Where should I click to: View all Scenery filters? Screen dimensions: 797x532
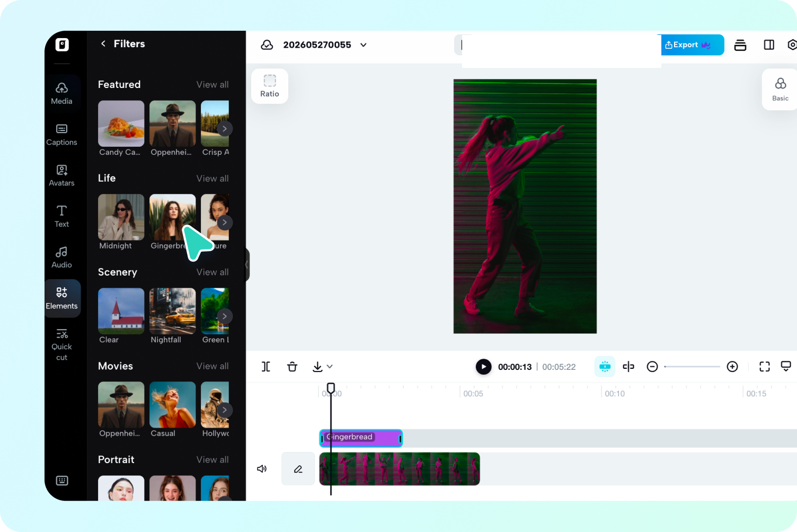pyautogui.click(x=212, y=272)
